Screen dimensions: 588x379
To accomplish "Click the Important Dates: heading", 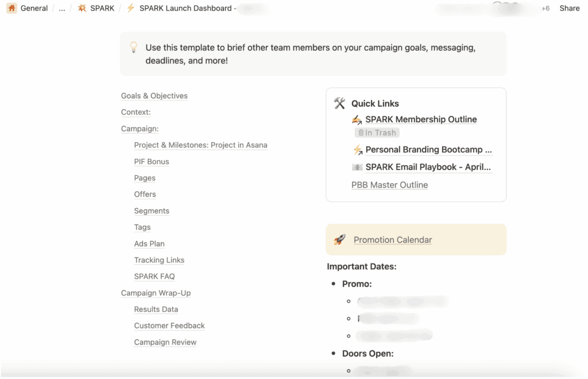I will (362, 266).
